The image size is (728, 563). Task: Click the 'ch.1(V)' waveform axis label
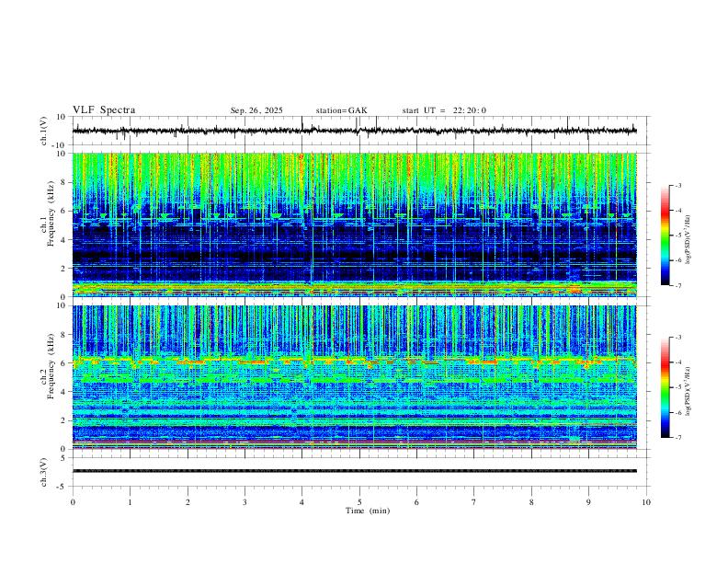point(44,131)
